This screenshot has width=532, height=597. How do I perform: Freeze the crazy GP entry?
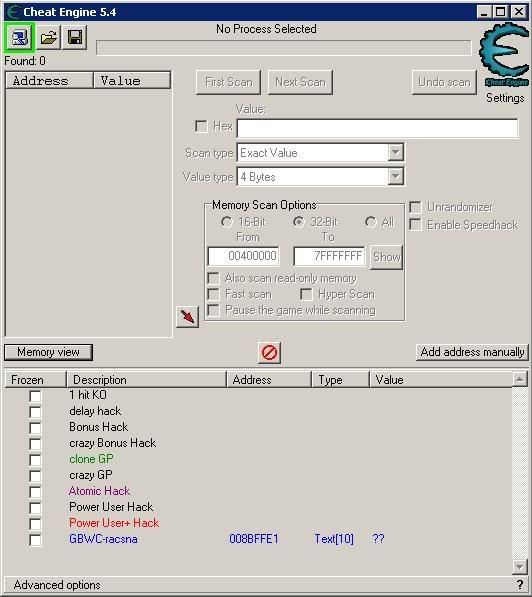tap(35, 476)
